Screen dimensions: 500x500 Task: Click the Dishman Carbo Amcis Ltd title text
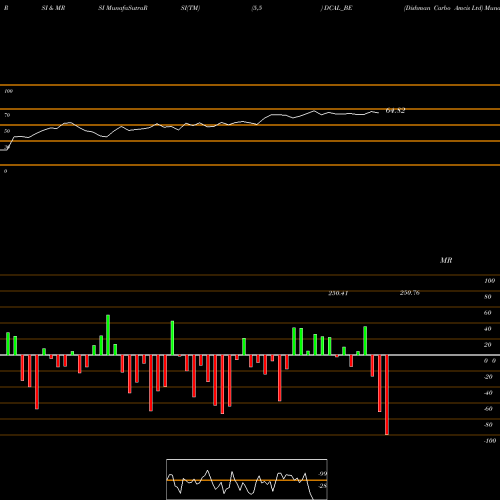[x=443, y=8]
